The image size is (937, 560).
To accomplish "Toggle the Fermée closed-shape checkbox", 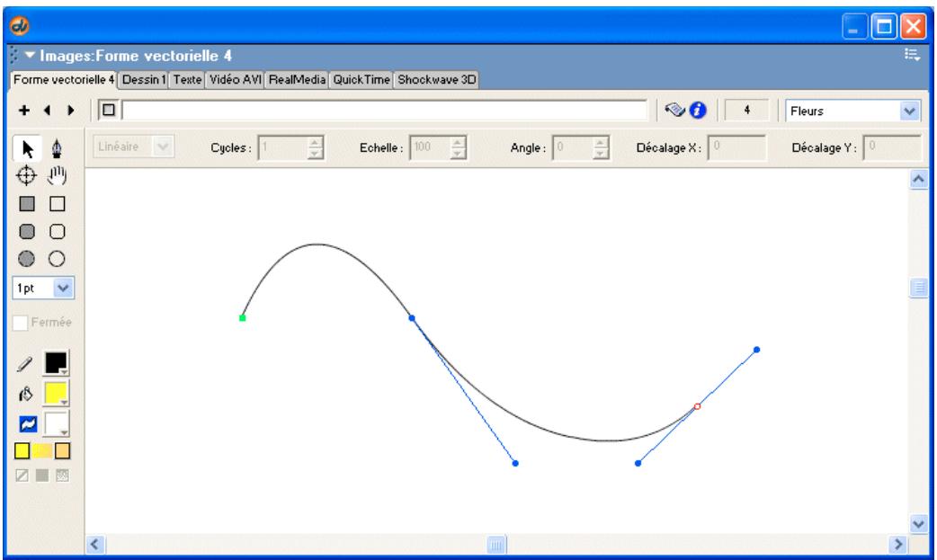I will point(20,323).
